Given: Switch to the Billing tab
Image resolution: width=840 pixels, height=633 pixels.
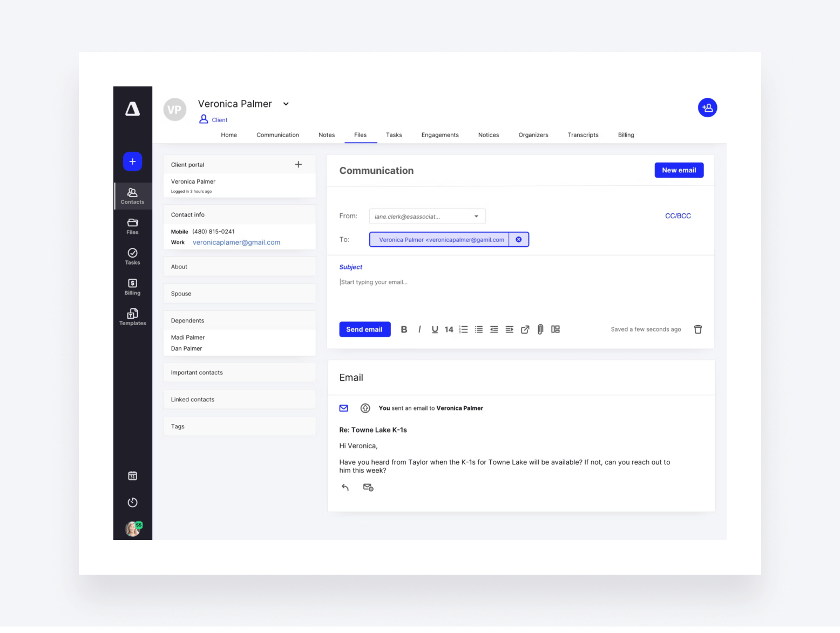Looking at the screenshot, I should click(626, 135).
